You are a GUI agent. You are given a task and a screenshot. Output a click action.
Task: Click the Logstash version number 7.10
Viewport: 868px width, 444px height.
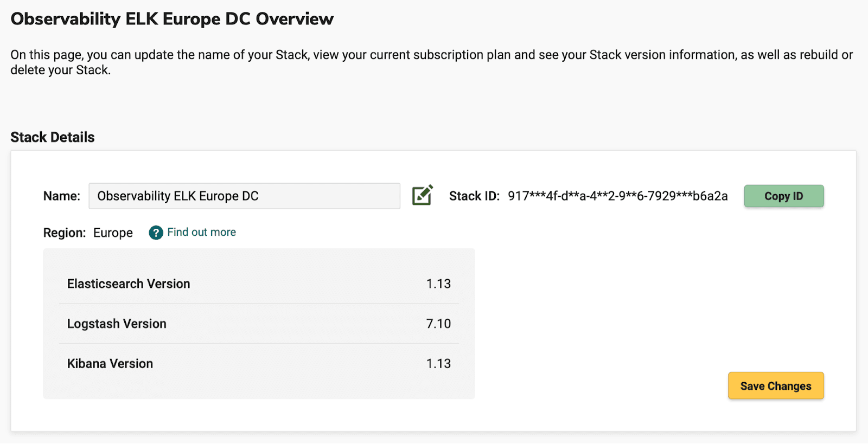(438, 324)
